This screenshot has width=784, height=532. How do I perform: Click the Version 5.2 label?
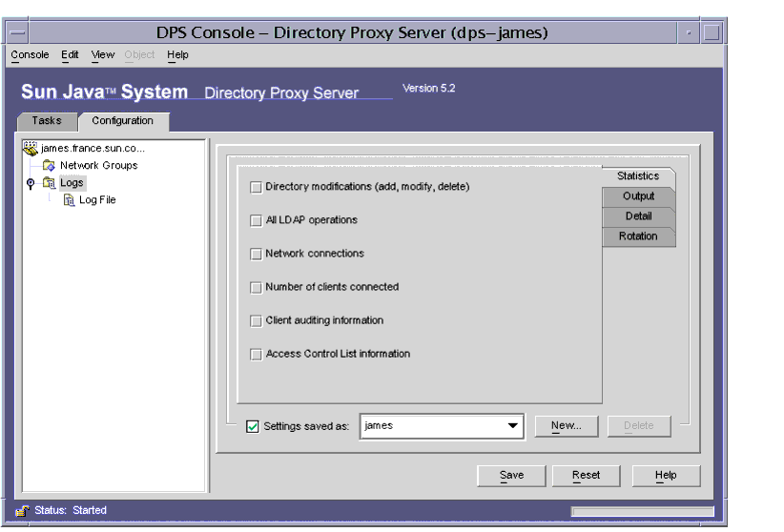point(429,89)
